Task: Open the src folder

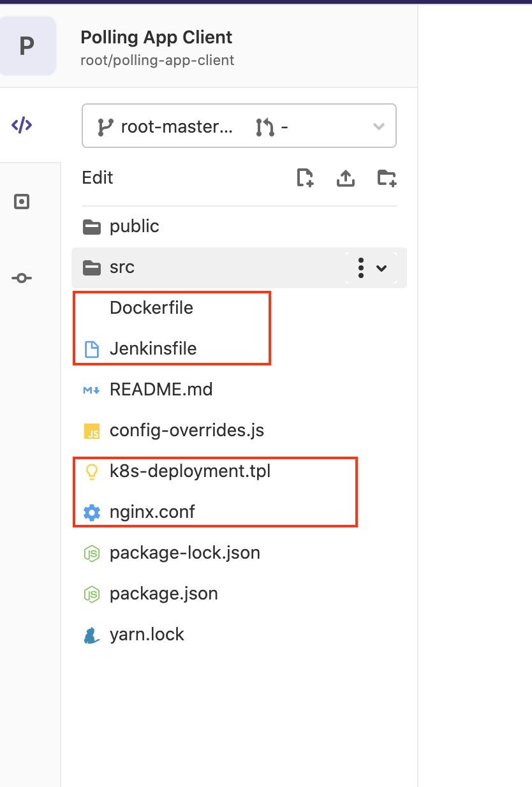Action: point(122,267)
